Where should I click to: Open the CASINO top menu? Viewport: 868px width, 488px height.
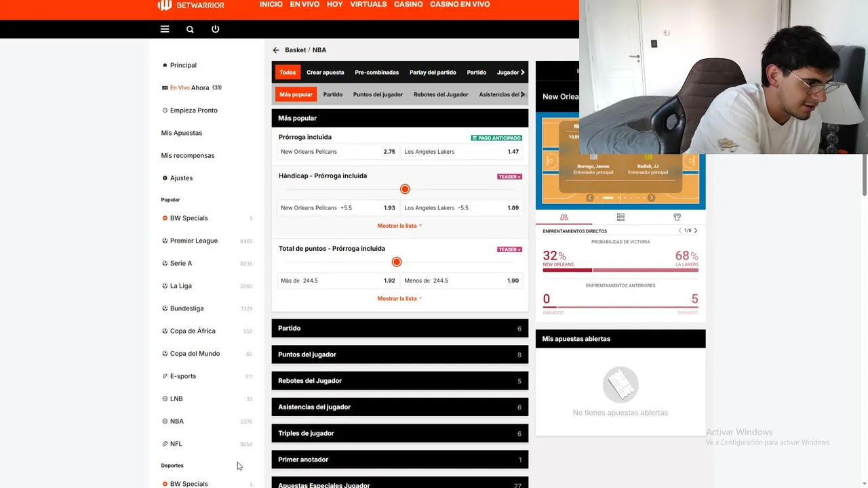(x=408, y=4)
